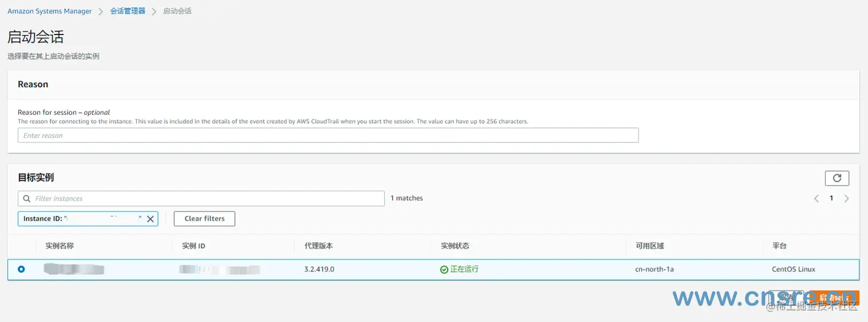Sort by 实例 ID column header
Image resolution: width=868 pixels, height=322 pixels.
pos(193,246)
